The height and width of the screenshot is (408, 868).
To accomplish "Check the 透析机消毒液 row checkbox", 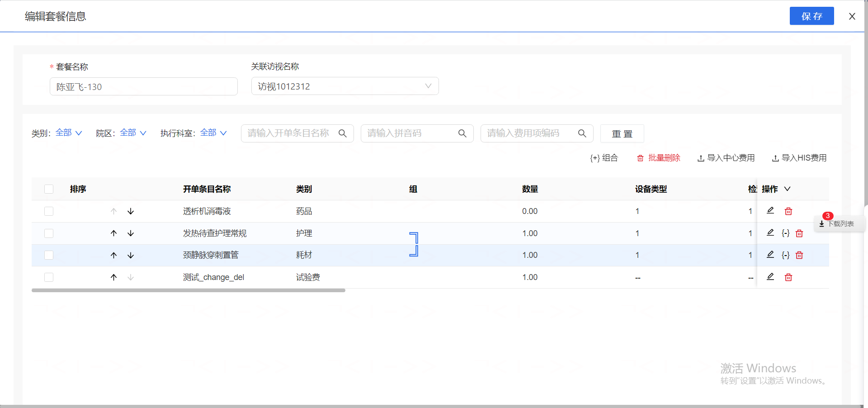I will pos(49,211).
